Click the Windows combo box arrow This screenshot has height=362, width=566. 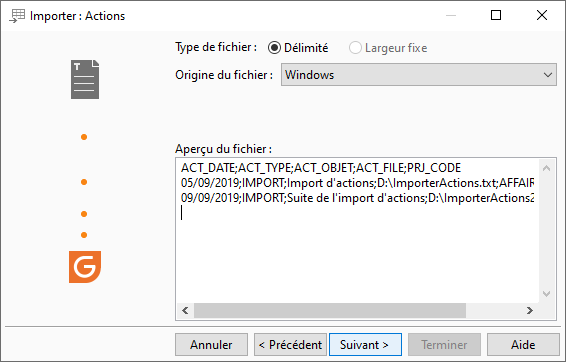(548, 75)
